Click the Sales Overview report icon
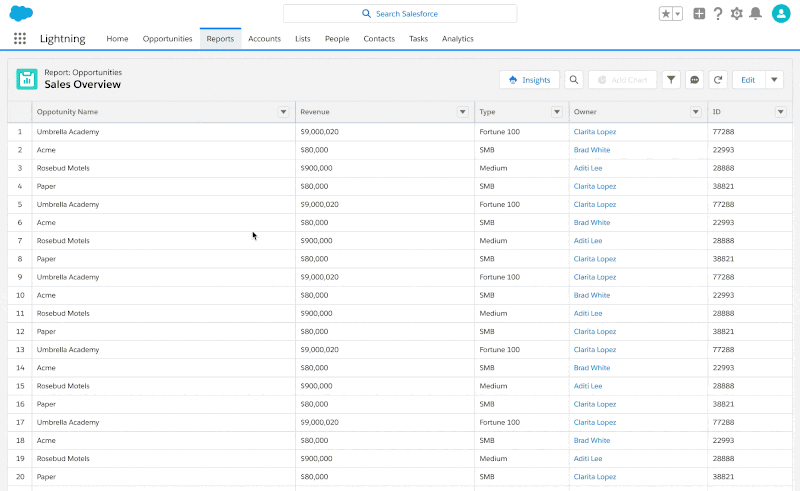800x491 pixels. (27, 79)
